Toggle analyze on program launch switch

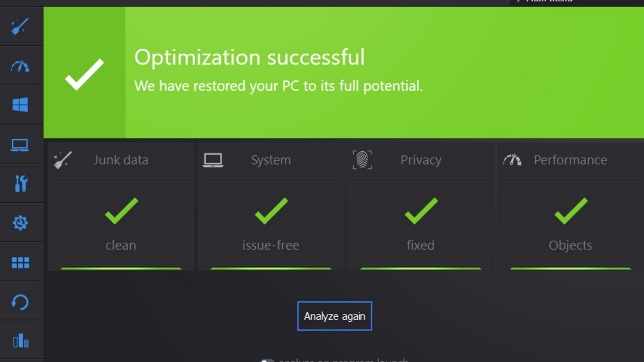click(x=267, y=360)
